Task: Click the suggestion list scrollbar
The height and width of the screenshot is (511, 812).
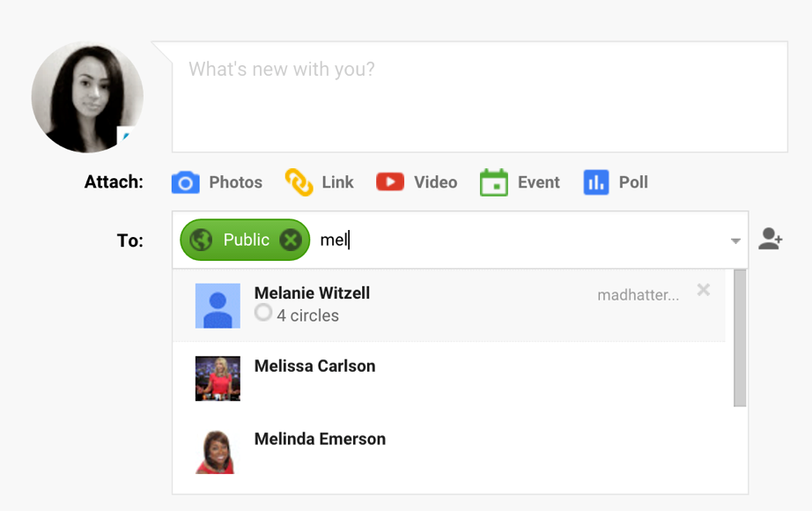Action: pos(740,338)
